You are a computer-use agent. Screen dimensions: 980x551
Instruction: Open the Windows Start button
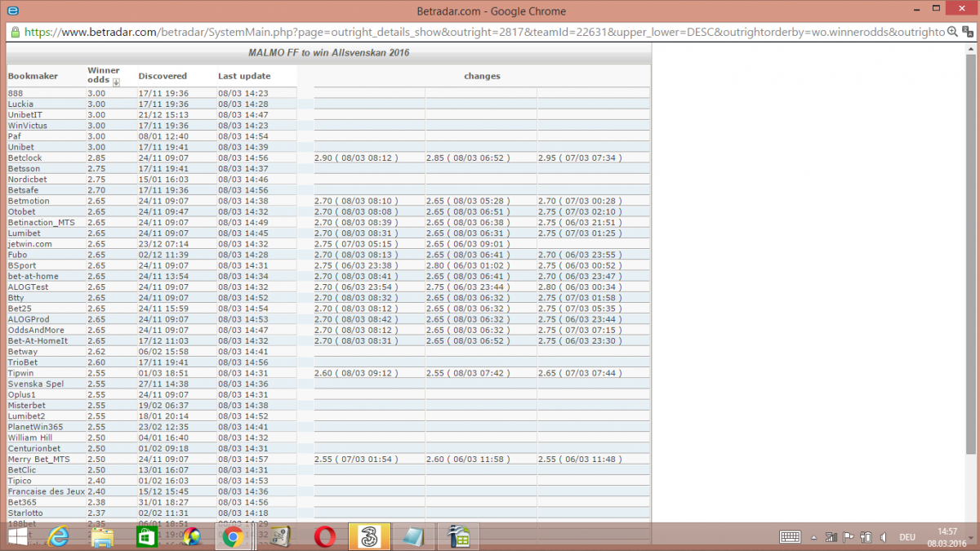(x=17, y=536)
